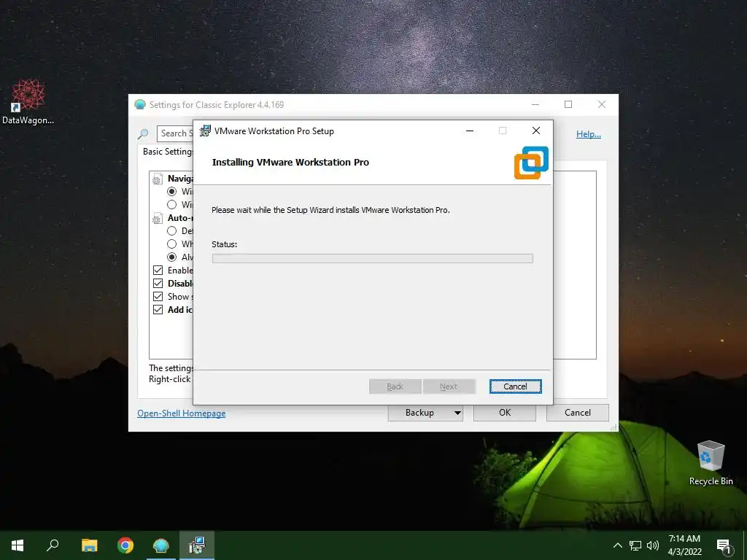Viewport: 747px width, 560px height.
Task: Open network status tray icon
Action: tap(635, 545)
